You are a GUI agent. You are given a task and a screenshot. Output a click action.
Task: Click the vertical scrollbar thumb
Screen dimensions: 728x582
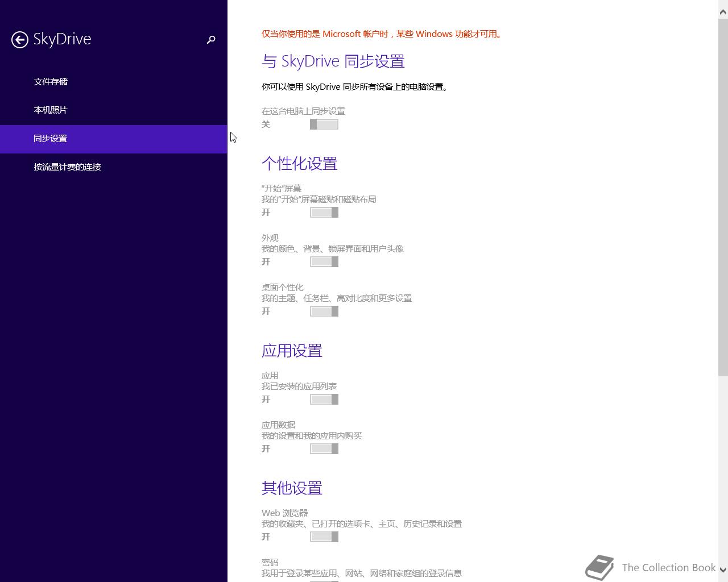coord(723,197)
